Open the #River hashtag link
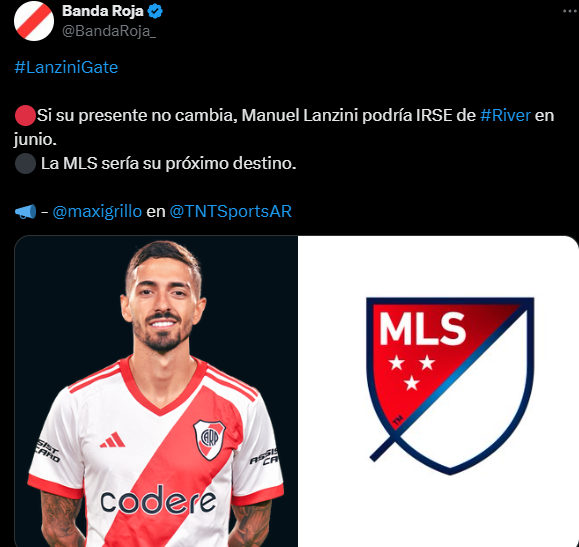Image resolution: width=579 pixels, height=547 pixels. (505, 115)
